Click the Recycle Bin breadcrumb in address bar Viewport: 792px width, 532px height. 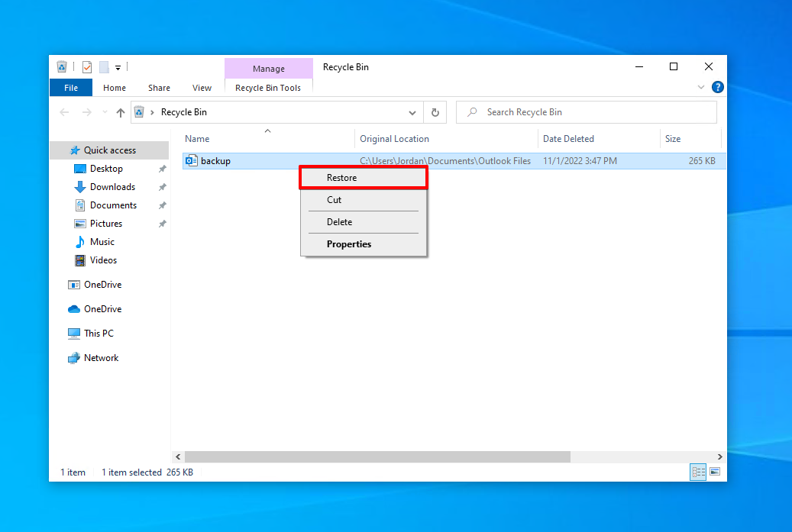tap(184, 112)
